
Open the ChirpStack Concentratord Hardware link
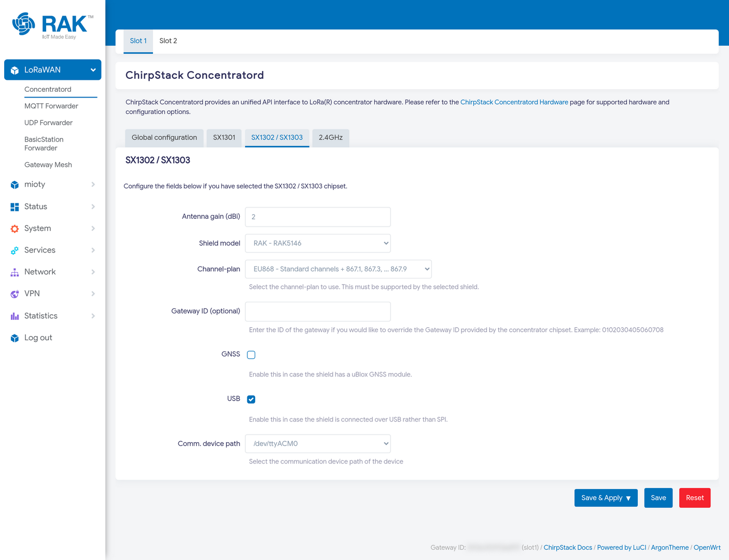(x=514, y=102)
